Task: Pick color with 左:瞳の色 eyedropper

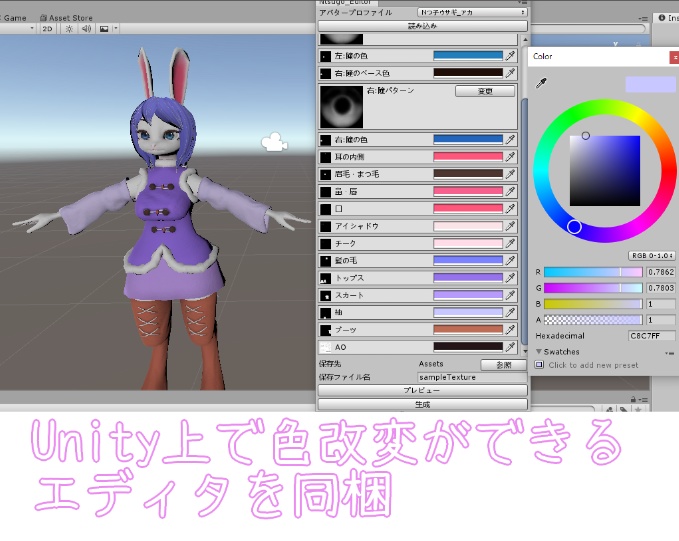Action: [x=511, y=56]
